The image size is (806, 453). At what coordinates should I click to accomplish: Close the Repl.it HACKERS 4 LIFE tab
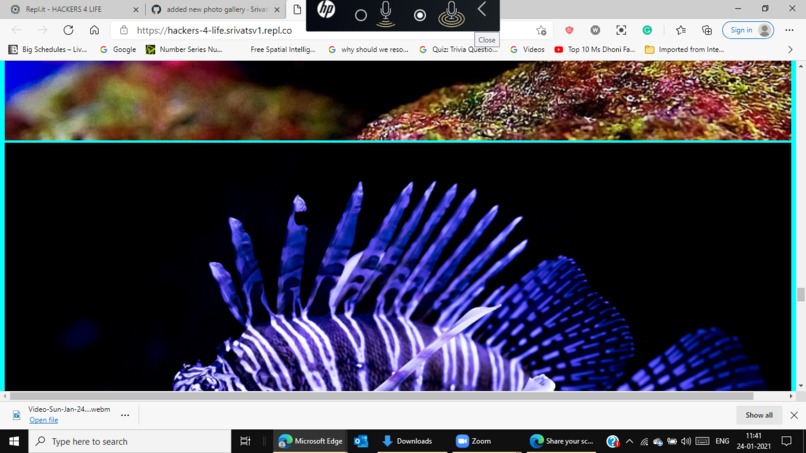pyautogui.click(x=136, y=9)
